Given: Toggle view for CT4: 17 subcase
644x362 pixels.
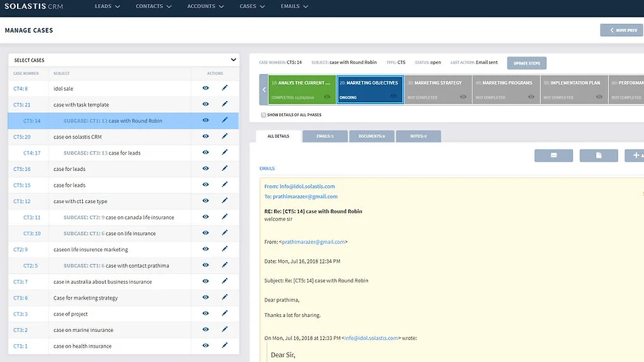Looking at the screenshot, I should point(206,152).
